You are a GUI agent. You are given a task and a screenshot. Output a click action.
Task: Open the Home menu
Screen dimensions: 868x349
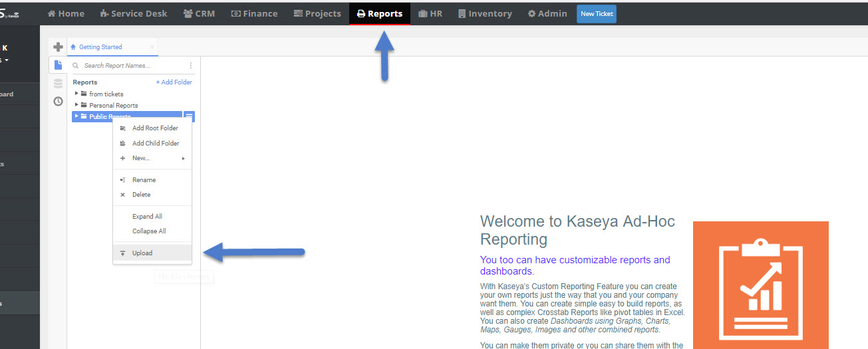pyautogui.click(x=66, y=13)
